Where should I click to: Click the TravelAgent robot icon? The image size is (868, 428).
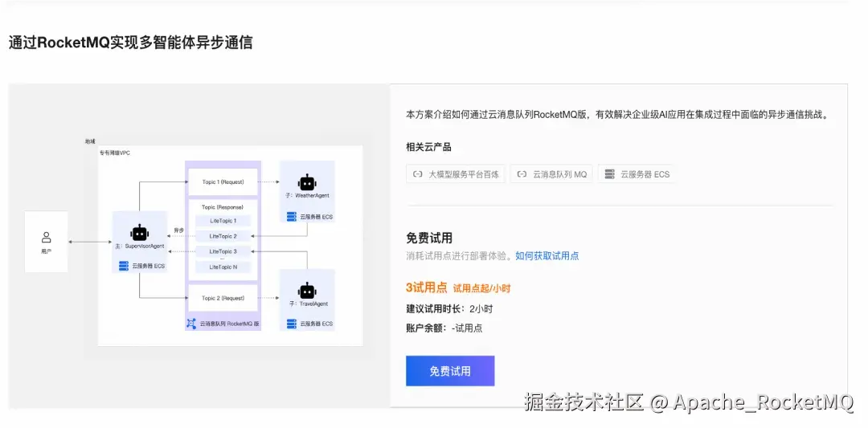tap(307, 291)
